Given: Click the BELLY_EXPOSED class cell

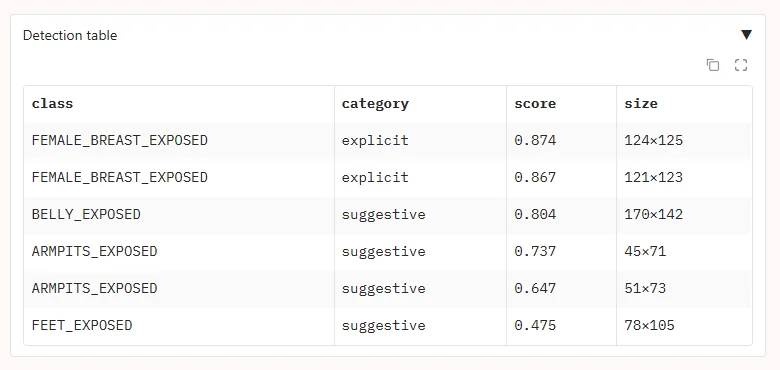Looking at the screenshot, I should [179, 215].
